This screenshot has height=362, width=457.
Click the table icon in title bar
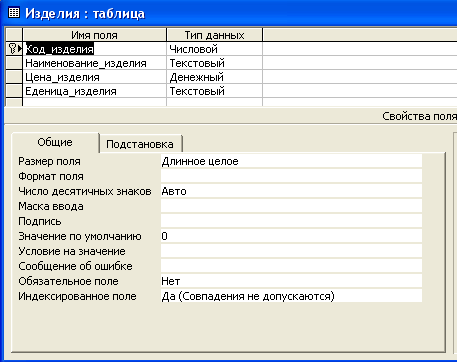tap(13, 13)
